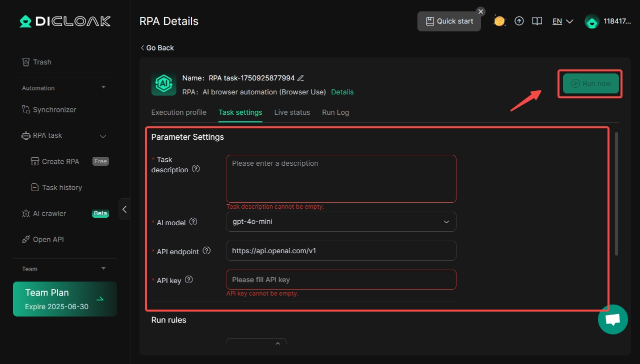Click the account ID text 118417
The height and width of the screenshot is (364, 640).
pos(617,21)
